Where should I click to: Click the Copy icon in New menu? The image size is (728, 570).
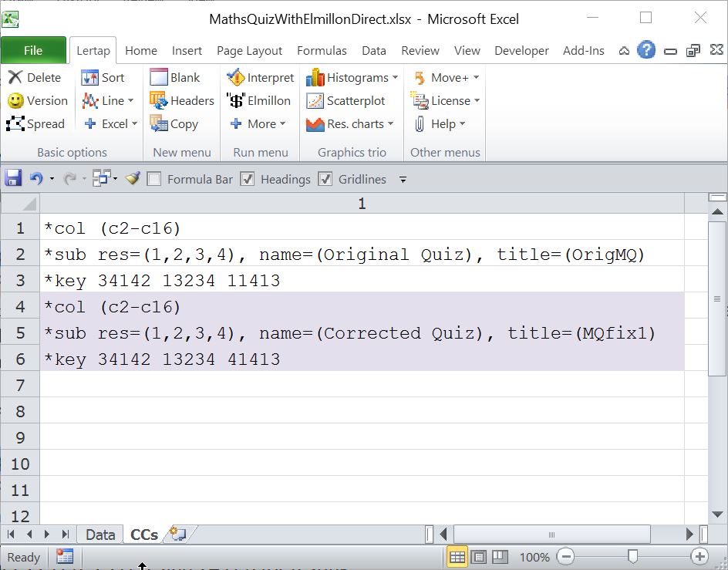pyautogui.click(x=159, y=123)
